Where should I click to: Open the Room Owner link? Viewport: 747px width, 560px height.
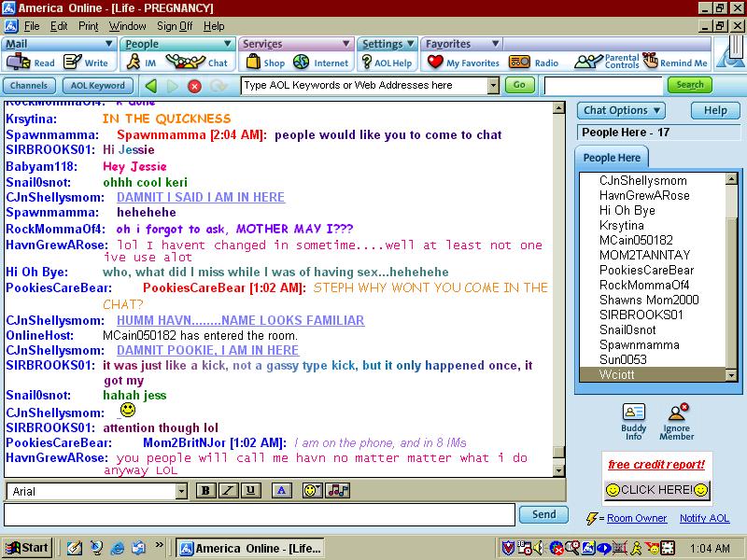click(637, 518)
